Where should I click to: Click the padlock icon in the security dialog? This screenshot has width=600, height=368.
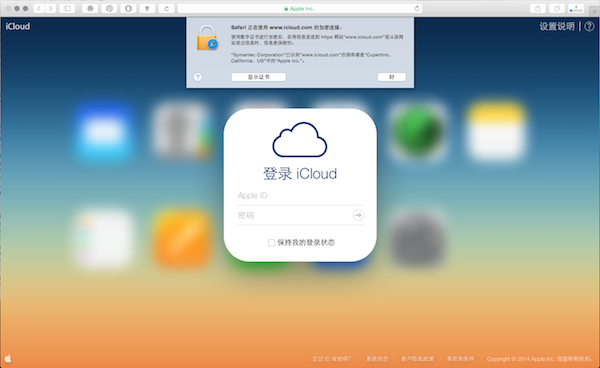(x=207, y=38)
